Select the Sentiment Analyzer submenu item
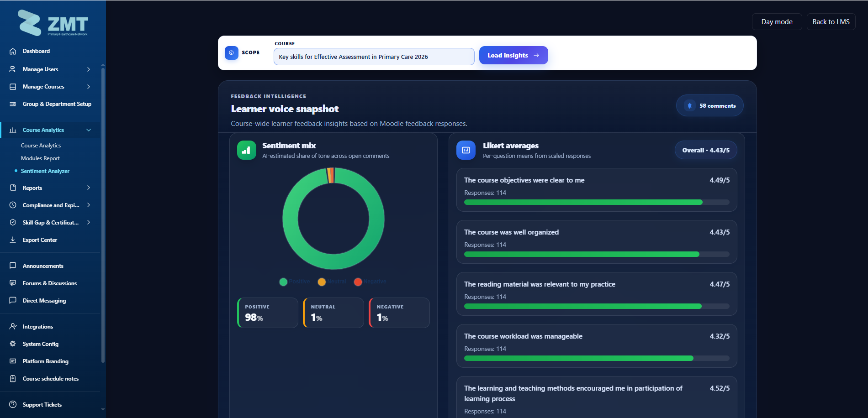Image resolution: width=868 pixels, height=418 pixels. pos(45,171)
